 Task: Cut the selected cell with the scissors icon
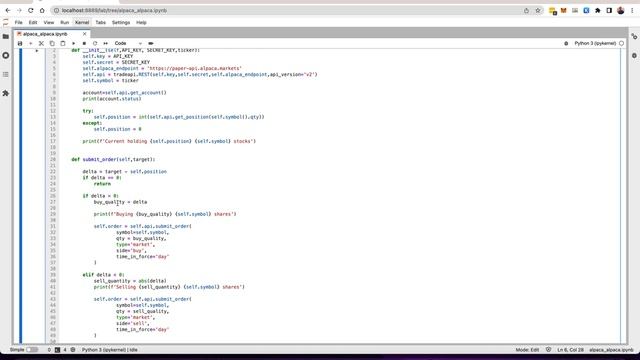click(41, 43)
